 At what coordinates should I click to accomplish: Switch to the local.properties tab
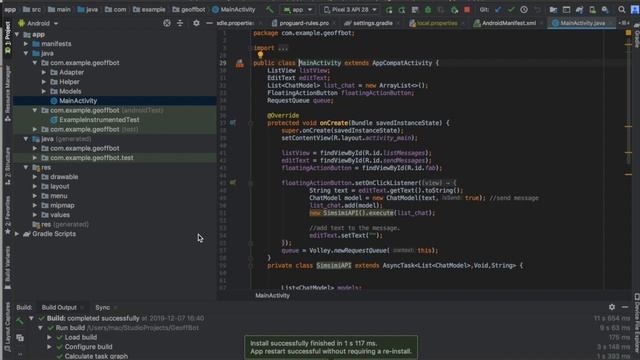pyautogui.click(x=436, y=23)
